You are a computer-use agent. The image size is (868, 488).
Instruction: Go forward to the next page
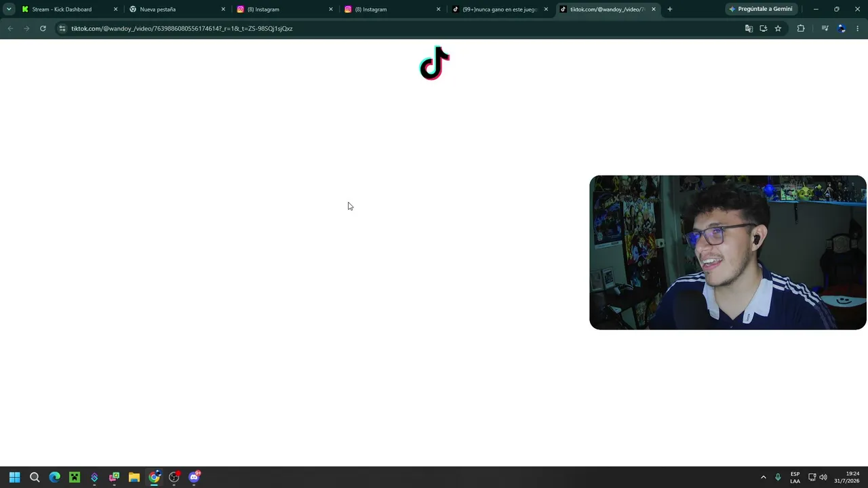click(26, 28)
